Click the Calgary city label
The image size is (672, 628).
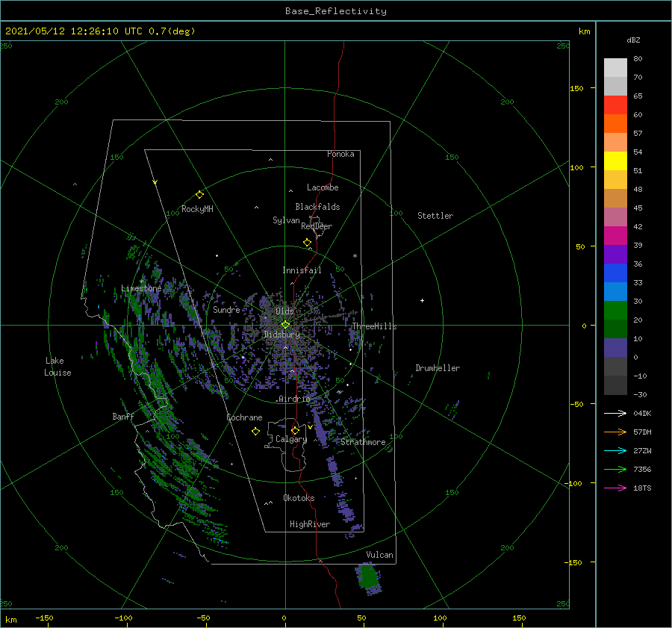pos(291,439)
